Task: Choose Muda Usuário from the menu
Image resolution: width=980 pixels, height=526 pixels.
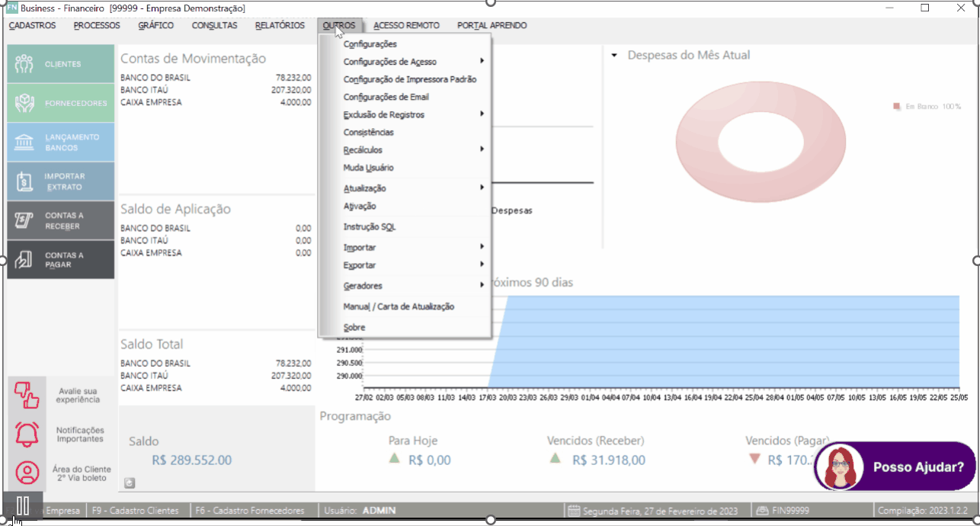Action: pyautogui.click(x=369, y=168)
